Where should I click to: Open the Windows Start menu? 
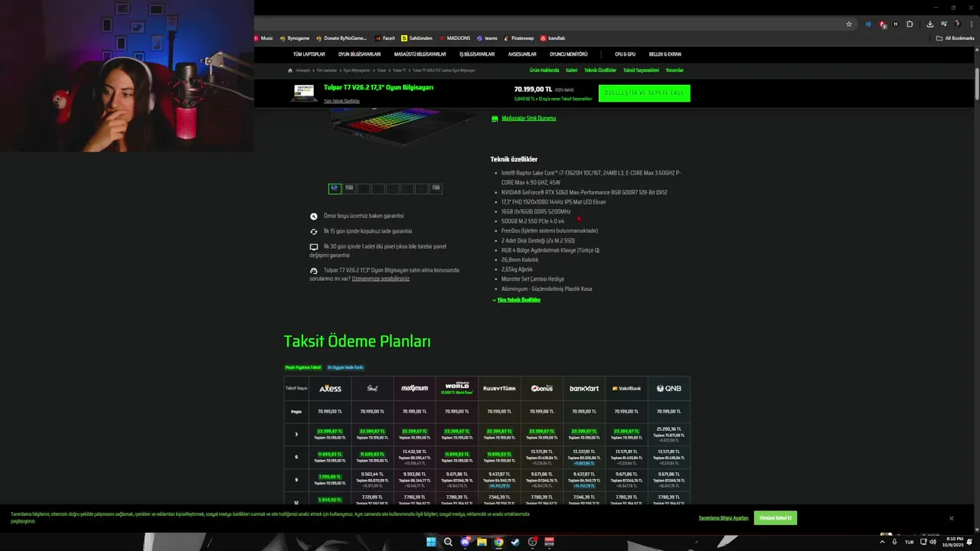[431, 542]
